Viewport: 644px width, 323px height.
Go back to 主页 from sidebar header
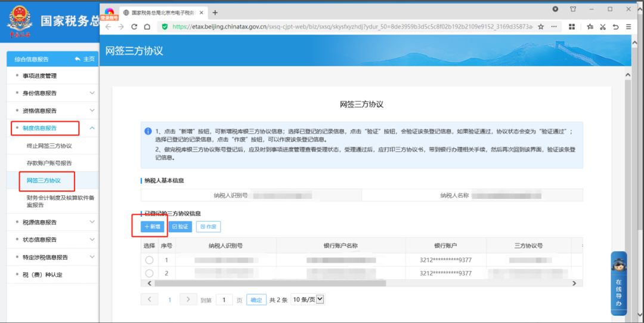coord(85,59)
